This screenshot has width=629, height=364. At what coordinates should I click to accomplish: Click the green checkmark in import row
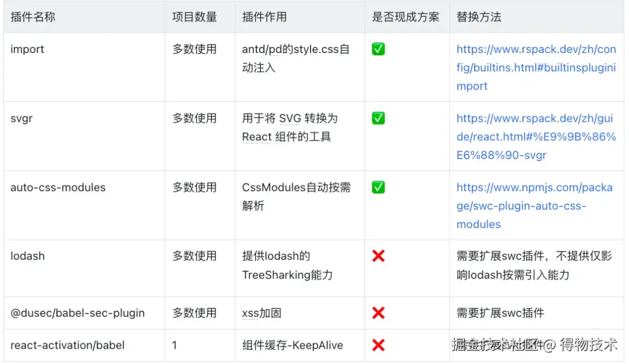[x=378, y=49]
